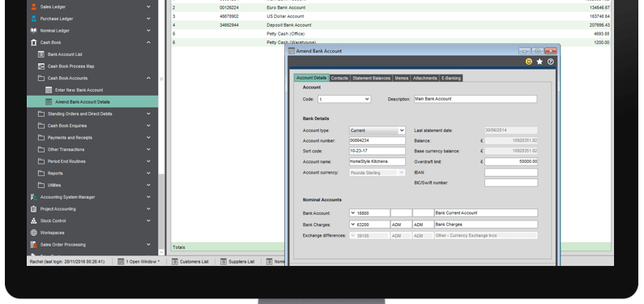
Task: Click the Sales Order Processing icon
Action: 34,245
